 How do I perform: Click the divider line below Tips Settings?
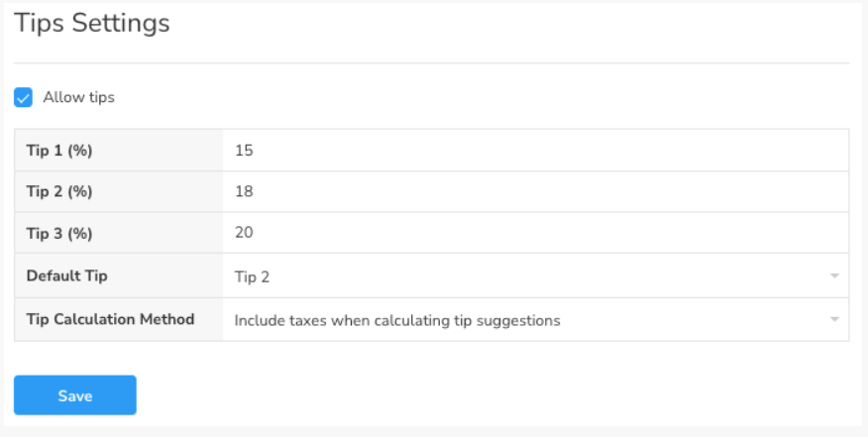click(432, 63)
